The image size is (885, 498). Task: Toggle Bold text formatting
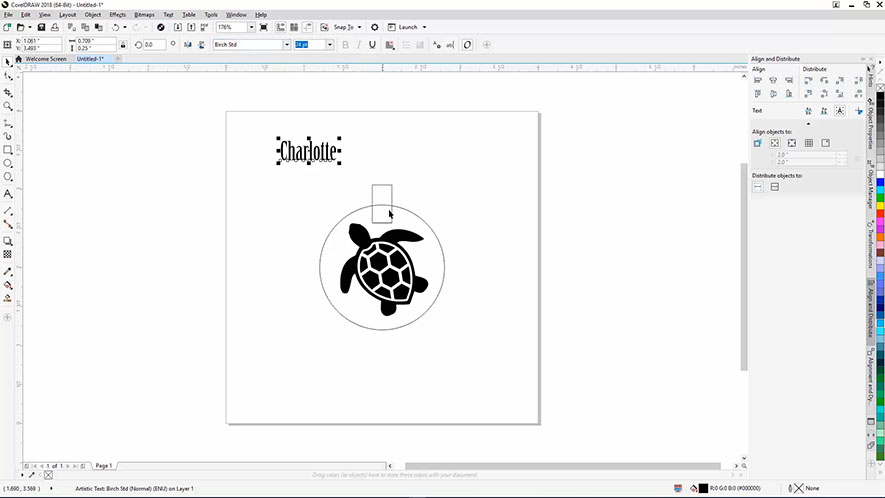point(346,45)
